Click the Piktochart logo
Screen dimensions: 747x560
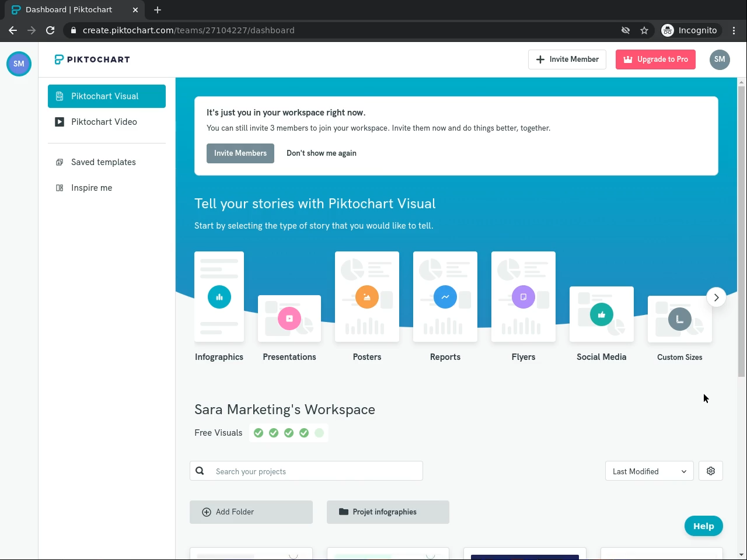pos(92,60)
